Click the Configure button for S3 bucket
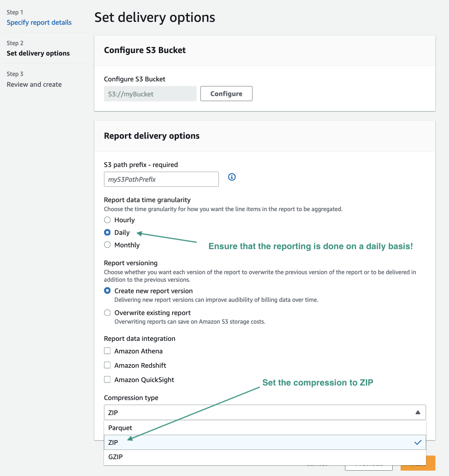The image size is (449, 476). [x=226, y=94]
